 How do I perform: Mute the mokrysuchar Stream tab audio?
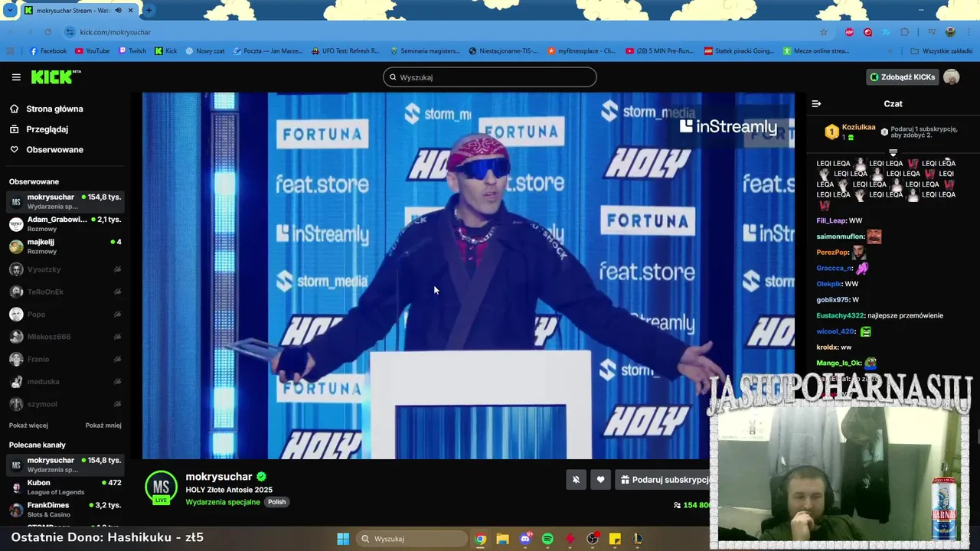[118, 11]
